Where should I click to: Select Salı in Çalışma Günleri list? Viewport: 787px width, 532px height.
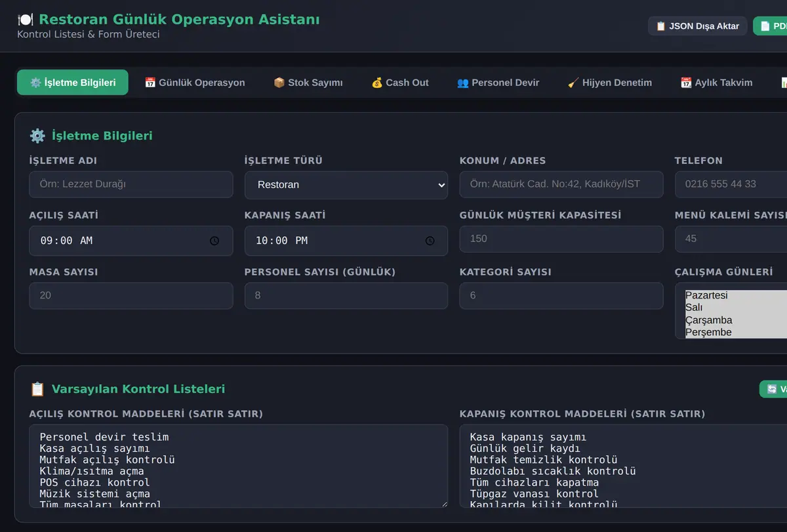[735, 308]
